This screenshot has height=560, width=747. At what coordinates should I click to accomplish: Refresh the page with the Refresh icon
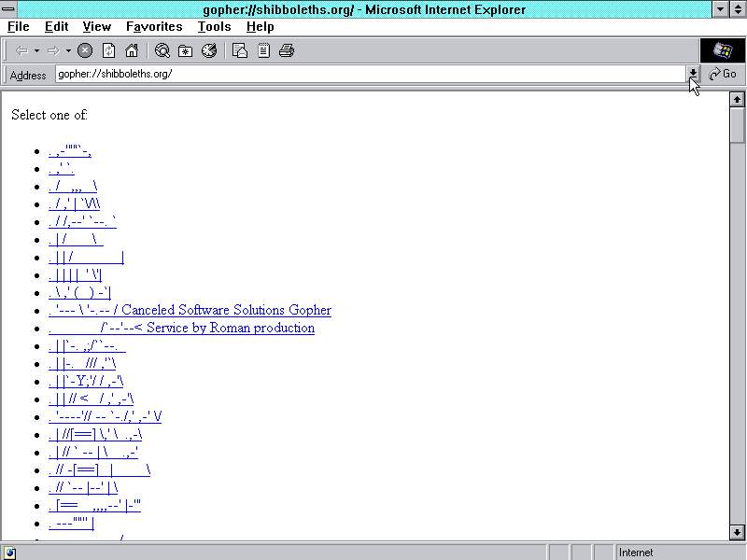(x=108, y=50)
